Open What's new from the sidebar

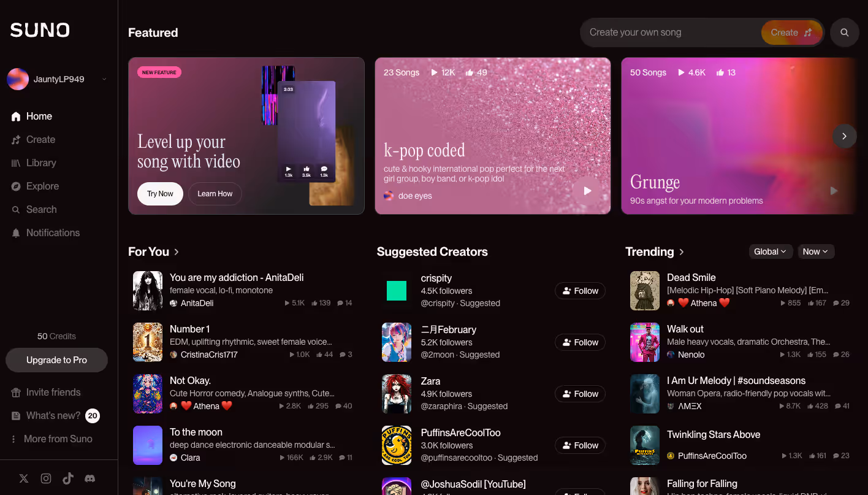coord(52,415)
